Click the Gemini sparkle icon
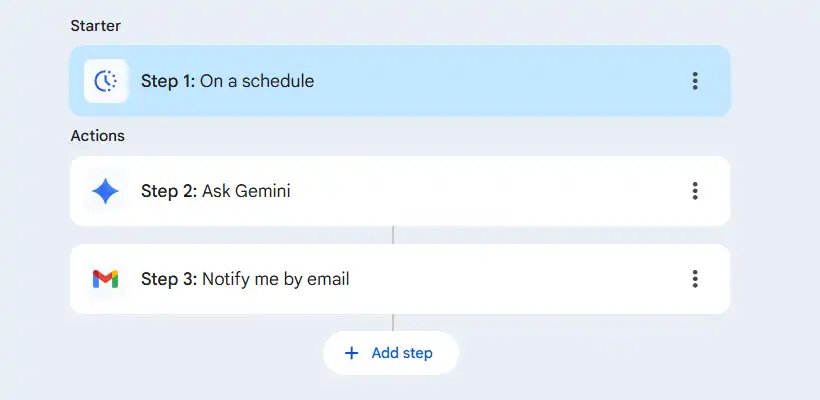The image size is (820, 400). (105, 190)
